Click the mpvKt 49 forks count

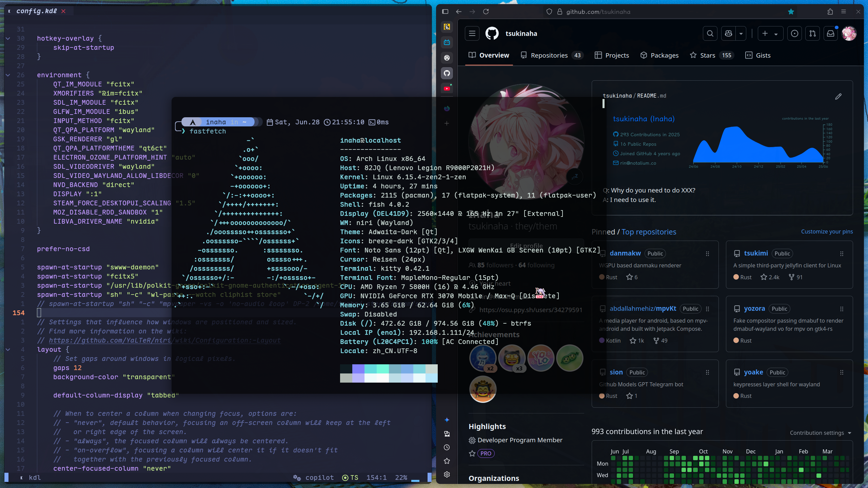[x=660, y=341]
